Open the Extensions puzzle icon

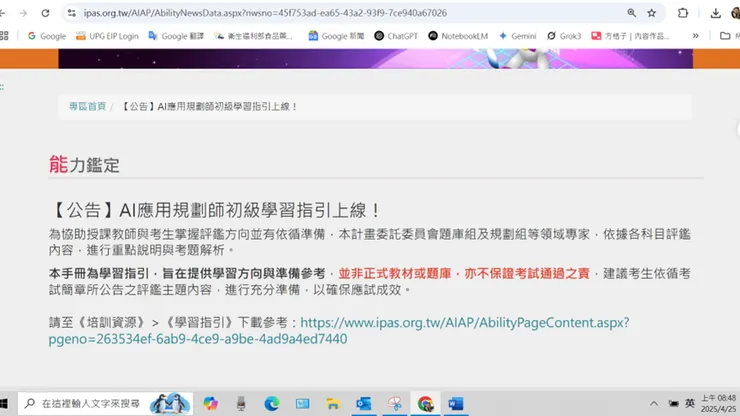pyautogui.click(x=683, y=13)
